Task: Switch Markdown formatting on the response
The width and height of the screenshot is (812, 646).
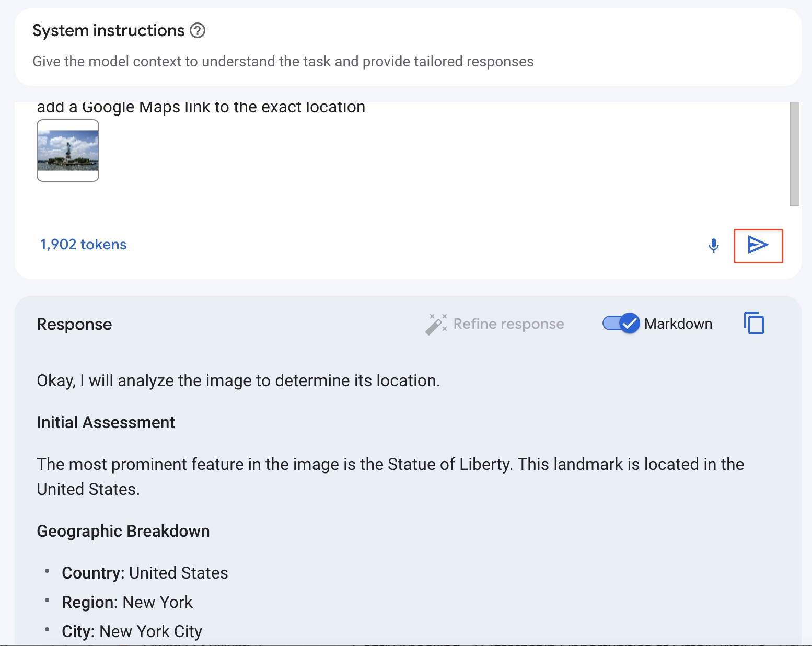Action: (x=620, y=324)
